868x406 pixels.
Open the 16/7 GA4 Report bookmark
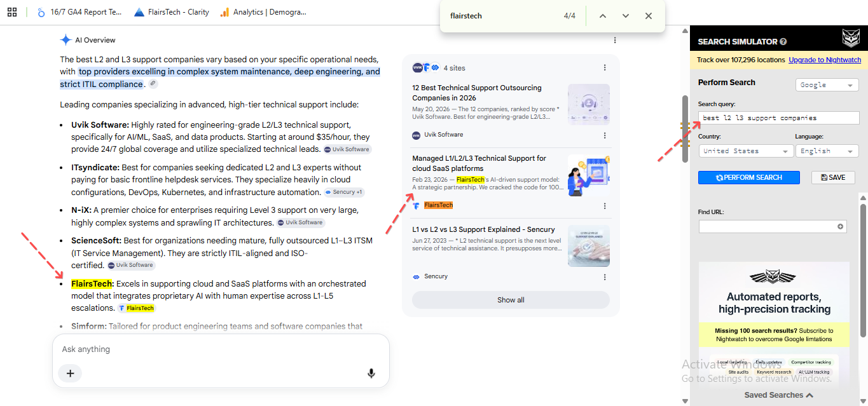[x=79, y=12]
